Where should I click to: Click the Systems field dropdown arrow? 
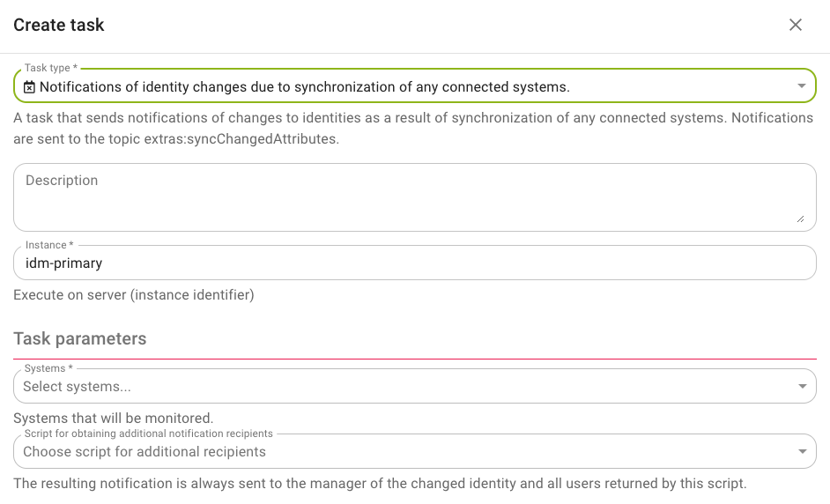[803, 387]
